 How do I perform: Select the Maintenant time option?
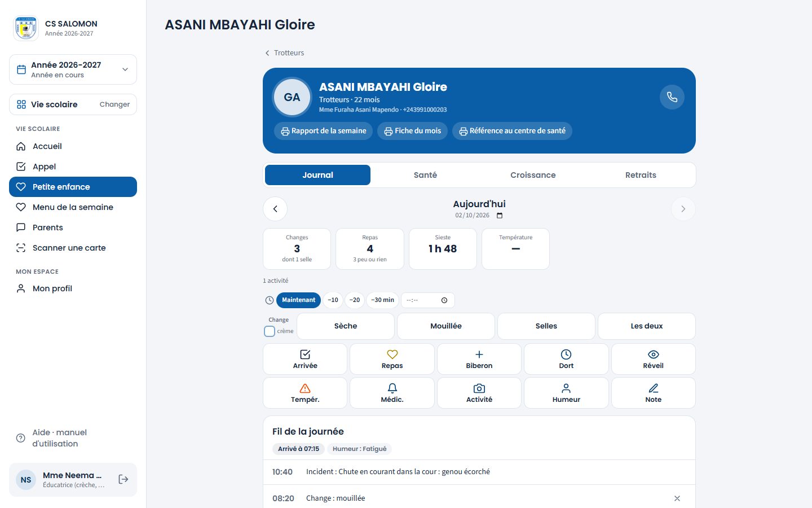[299, 300]
